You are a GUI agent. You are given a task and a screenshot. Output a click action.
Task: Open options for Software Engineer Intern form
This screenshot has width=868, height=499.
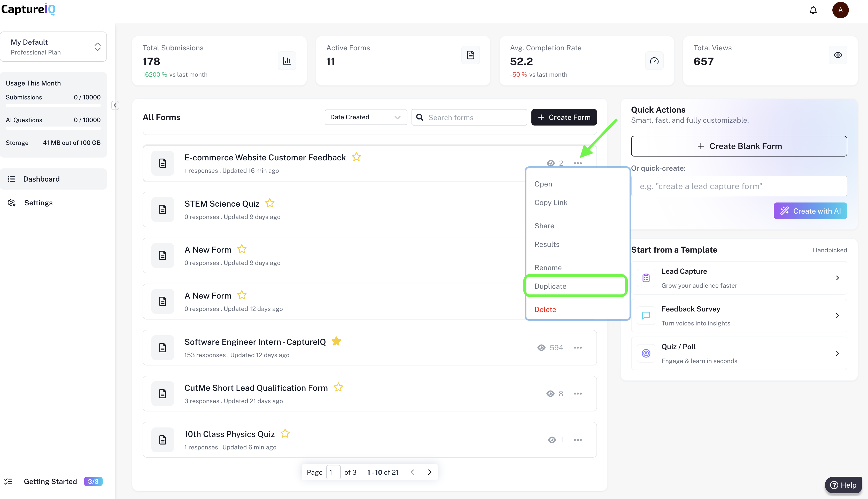[x=577, y=348]
